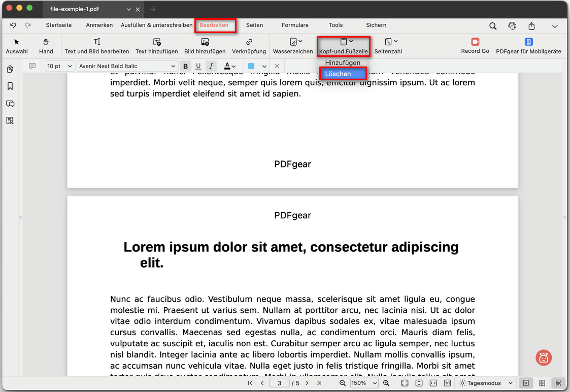This screenshot has height=392, width=570.
Task: Zoom in with the plus magnifier
Action: pos(386,383)
